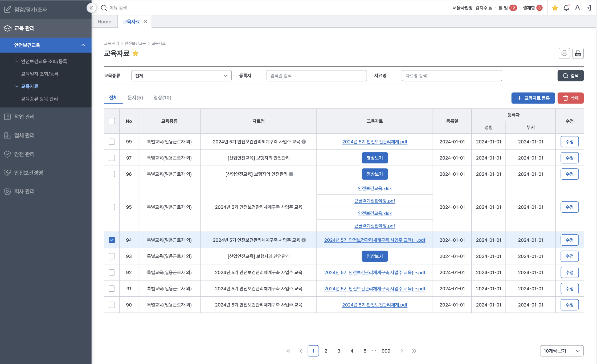Focus the 자료명 검색 input field
This screenshot has width=597, height=364.
pyautogui.click(x=452, y=76)
